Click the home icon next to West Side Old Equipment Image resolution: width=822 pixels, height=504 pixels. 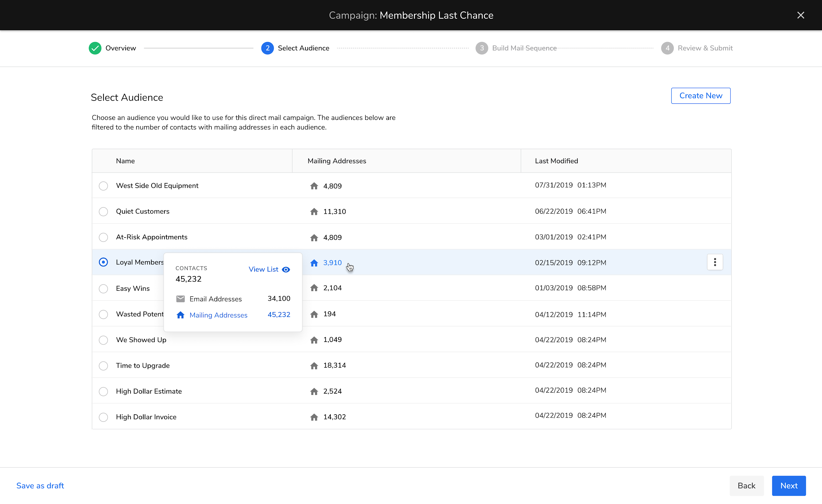pyautogui.click(x=314, y=186)
